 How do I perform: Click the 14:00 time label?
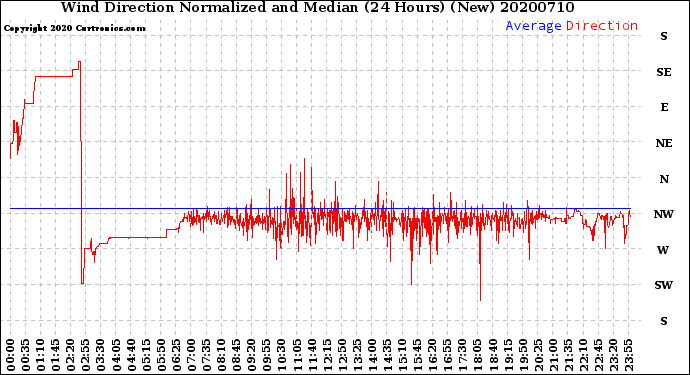click(x=372, y=355)
